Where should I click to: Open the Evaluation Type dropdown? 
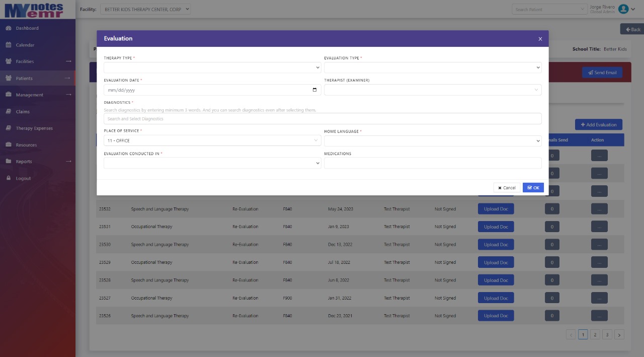[x=432, y=67]
